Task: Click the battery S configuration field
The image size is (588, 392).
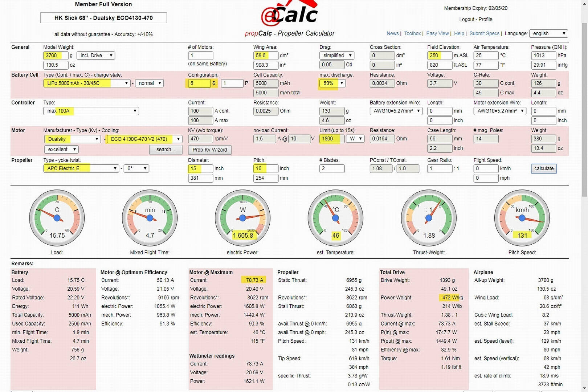Action: [199, 83]
